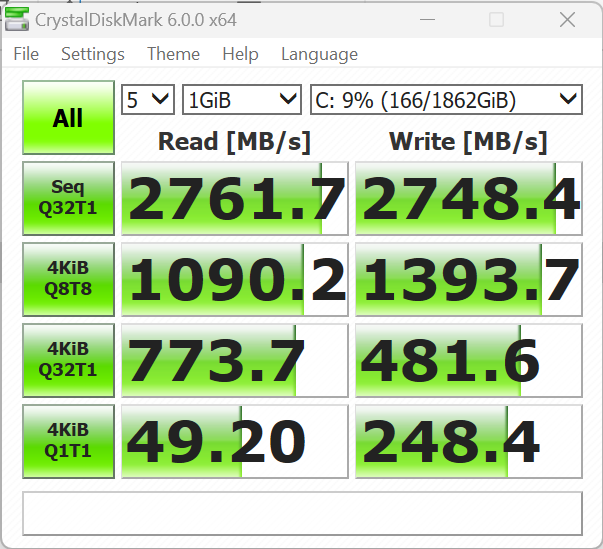Click the 4KiB Q32T1 write value 481.6
The width and height of the screenshot is (603, 549).
469,360
